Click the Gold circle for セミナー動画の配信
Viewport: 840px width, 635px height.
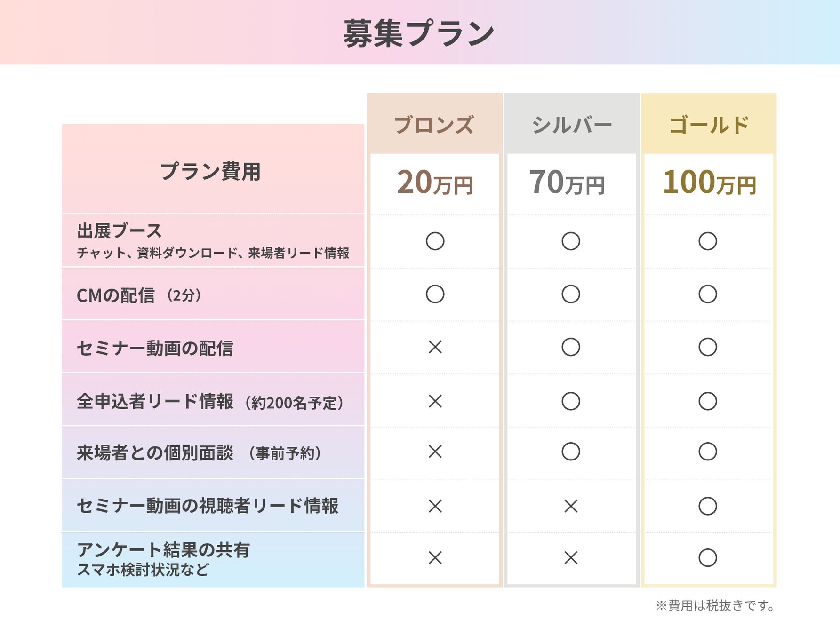[x=708, y=347]
